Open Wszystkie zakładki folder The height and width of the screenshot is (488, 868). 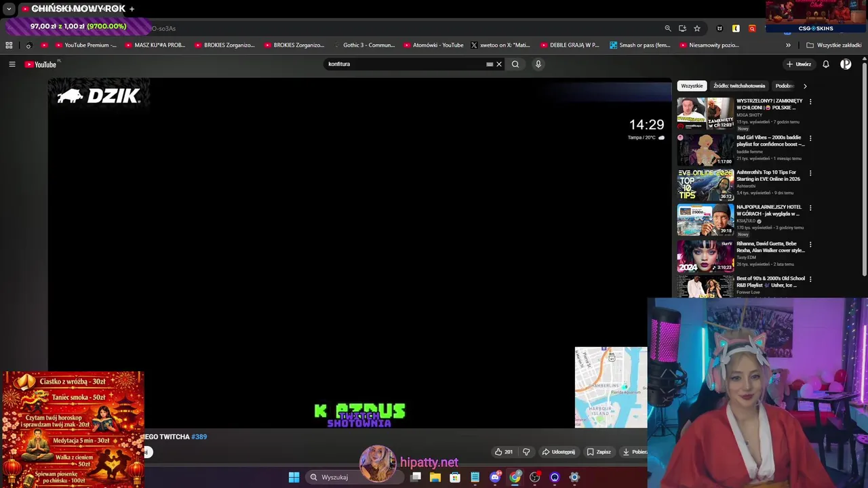pos(833,45)
